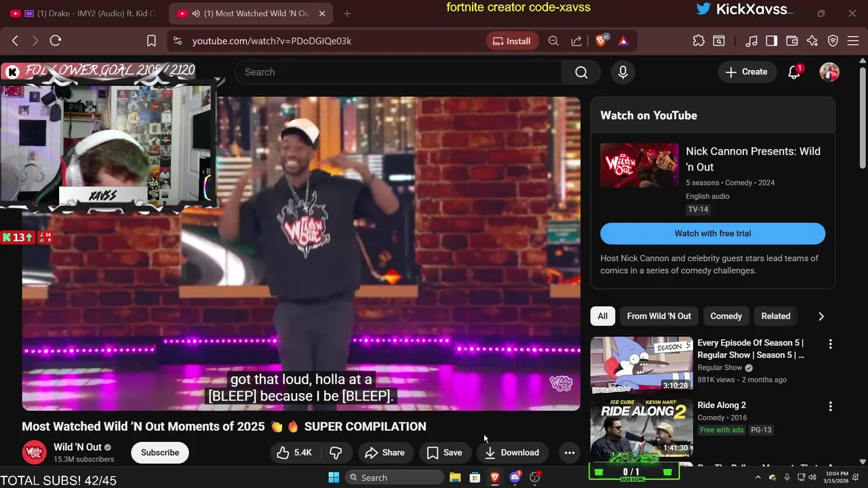This screenshot has width=868, height=488.
Task: Toggle the browser sidebar panel
Action: 772,41
